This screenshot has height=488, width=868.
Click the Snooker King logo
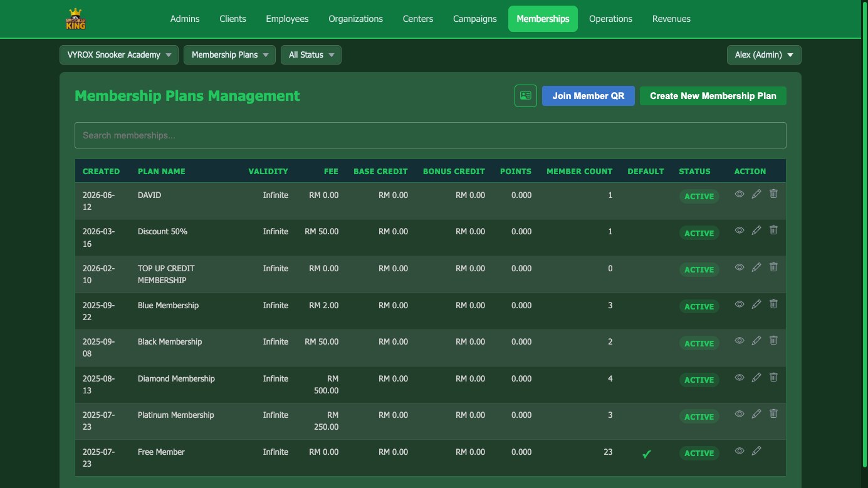76,19
